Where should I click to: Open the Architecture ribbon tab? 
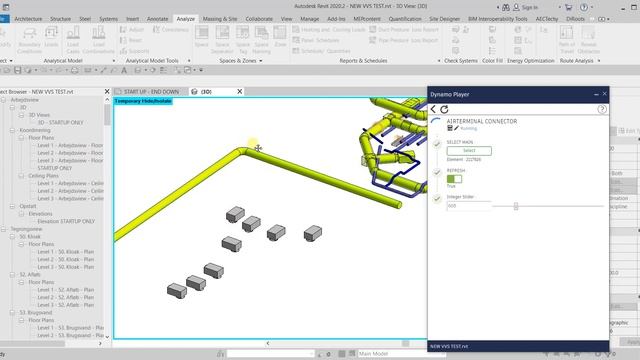28,19
